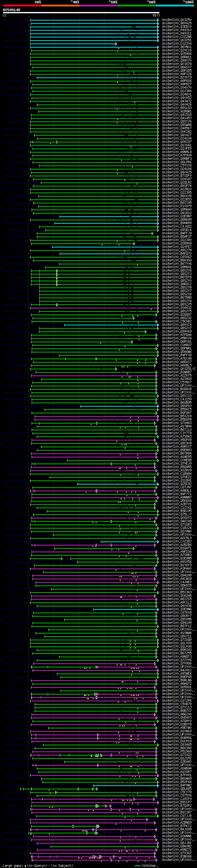
Task: Click the cyan alignment bar of UniRef100_Q9SP10
Action: coord(119,406)
